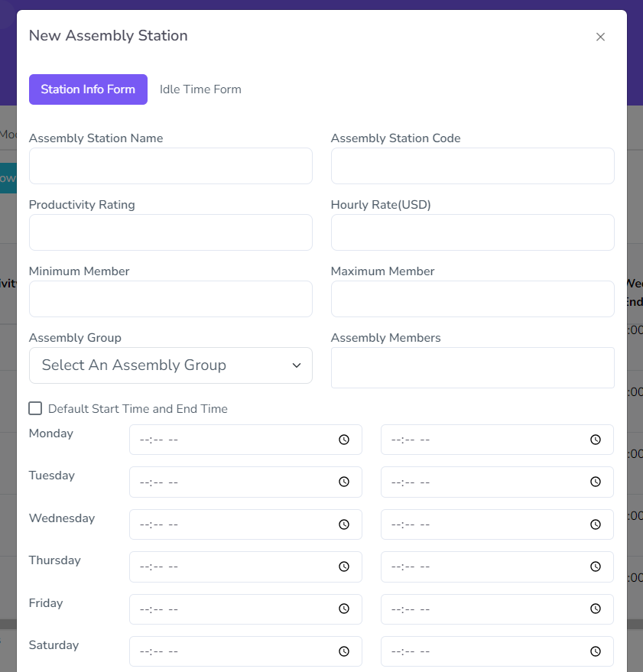Click the Monday start time clock icon
The width and height of the screenshot is (643, 672).
(x=344, y=440)
